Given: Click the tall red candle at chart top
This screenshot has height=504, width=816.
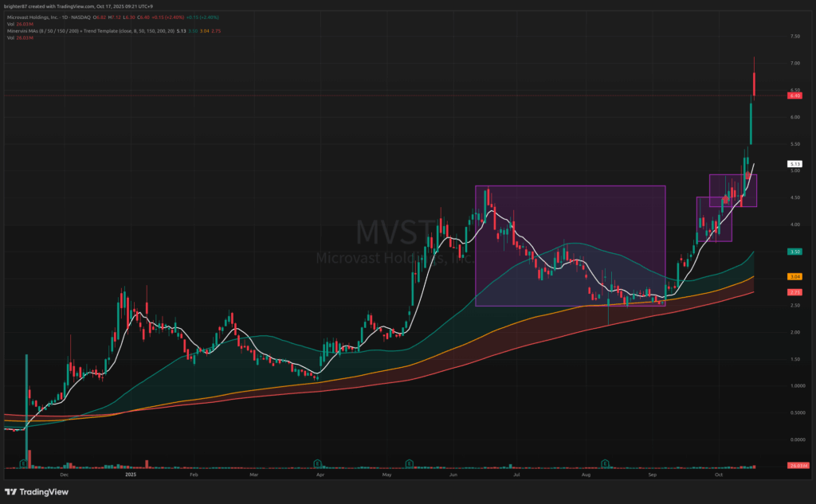Looking at the screenshot, I should coord(754,82).
